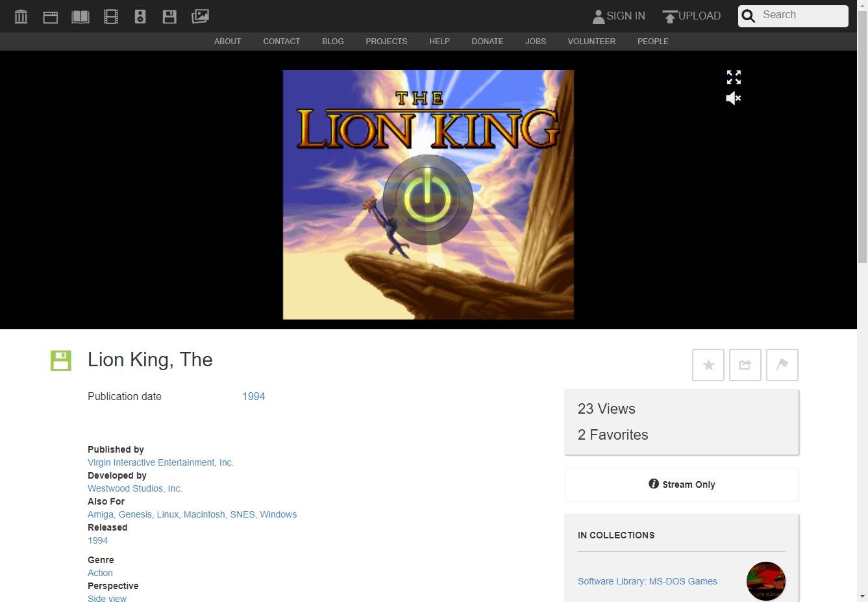Click the 1994 publication date link
This screenshot has width=868, height=602.
point(254,396)
